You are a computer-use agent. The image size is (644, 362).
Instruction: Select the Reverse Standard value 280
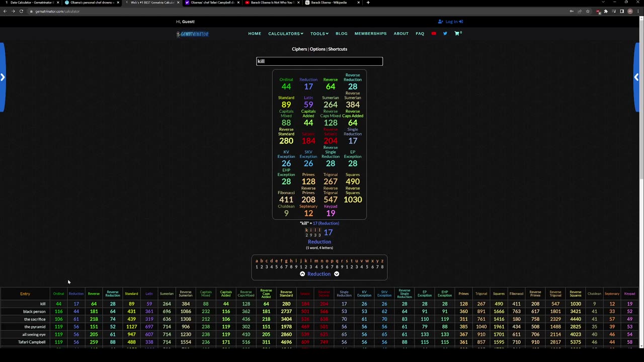(x=286, y=141)
